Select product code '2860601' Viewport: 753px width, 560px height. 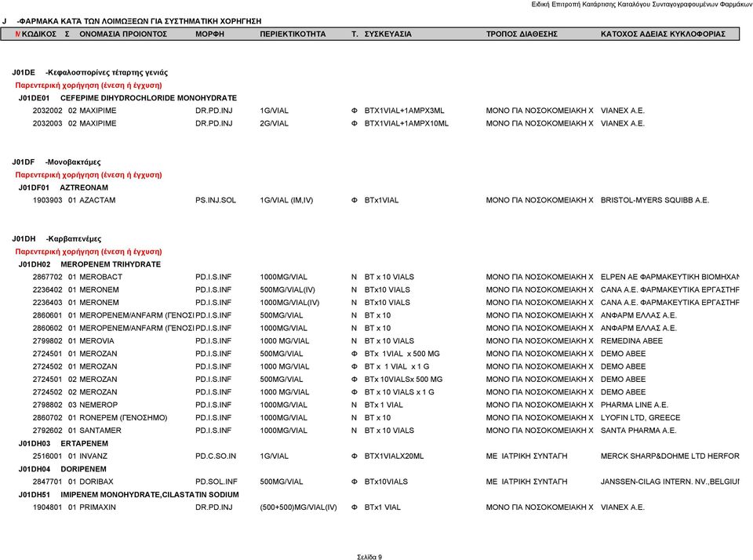(x=48, y=315)
